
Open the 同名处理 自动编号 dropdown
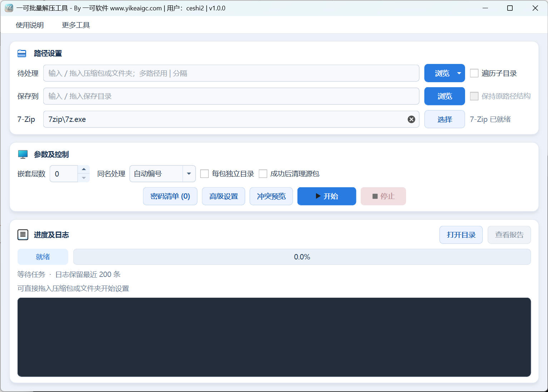pos(162,174)
